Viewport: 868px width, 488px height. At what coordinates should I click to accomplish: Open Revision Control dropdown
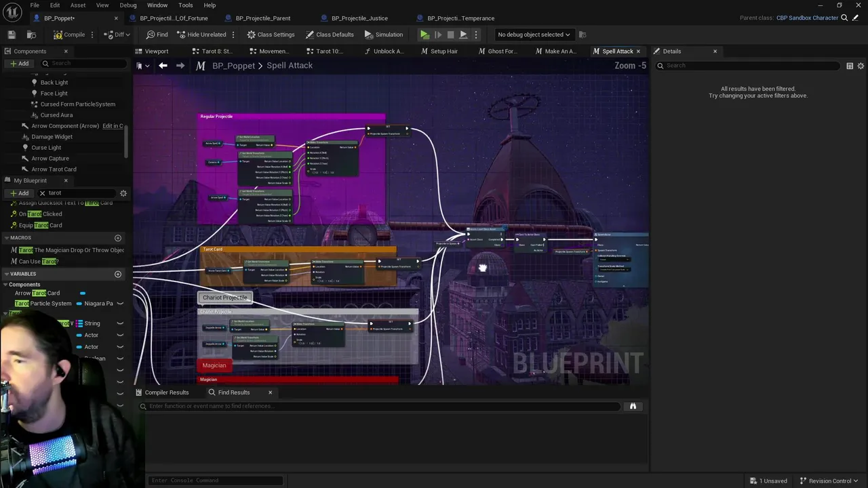coord(829,481)
